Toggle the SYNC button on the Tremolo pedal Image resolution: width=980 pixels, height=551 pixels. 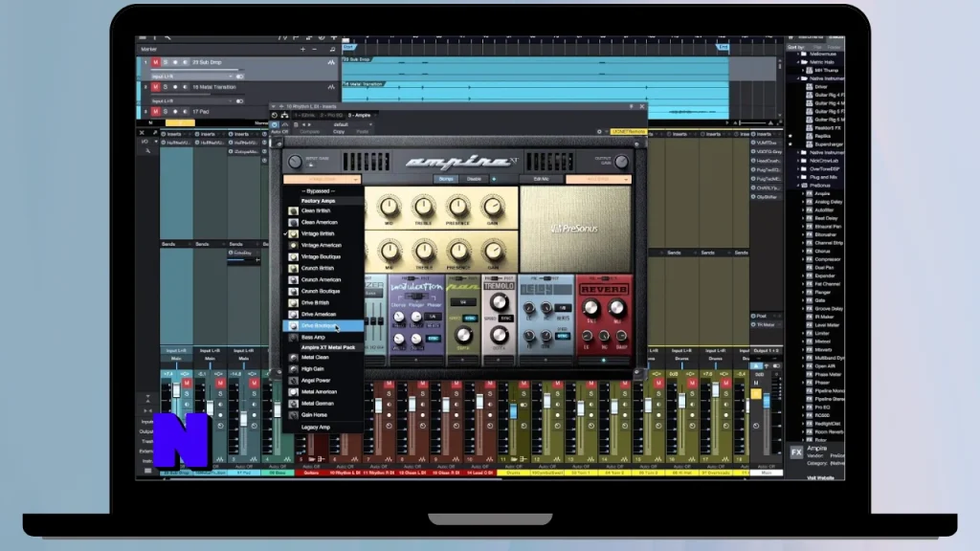click(x=506, y=319)
